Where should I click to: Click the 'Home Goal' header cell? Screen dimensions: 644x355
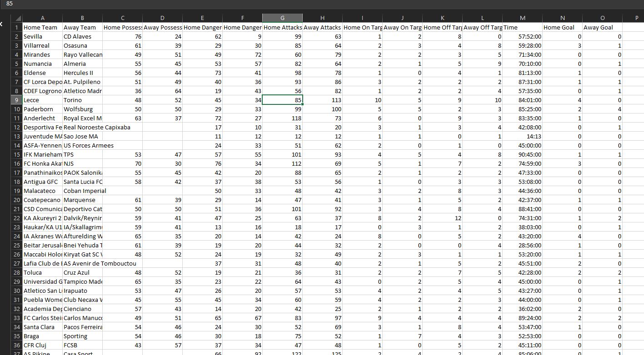562,27
